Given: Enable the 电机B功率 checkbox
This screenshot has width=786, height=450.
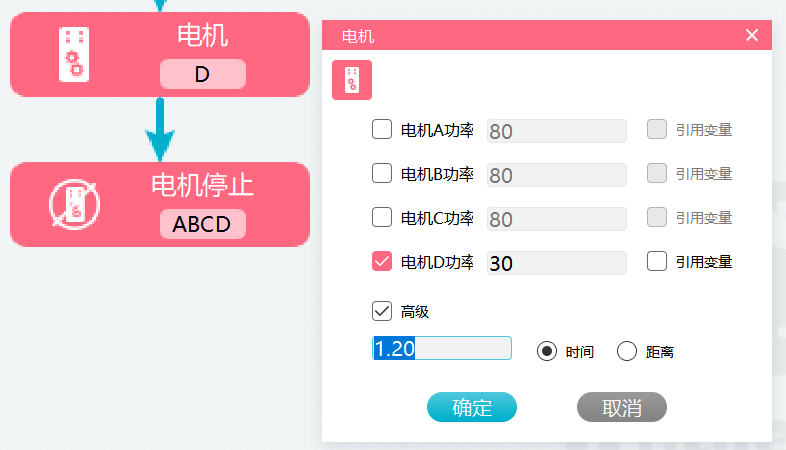Looking at the screenshot, I should [382, 173].
